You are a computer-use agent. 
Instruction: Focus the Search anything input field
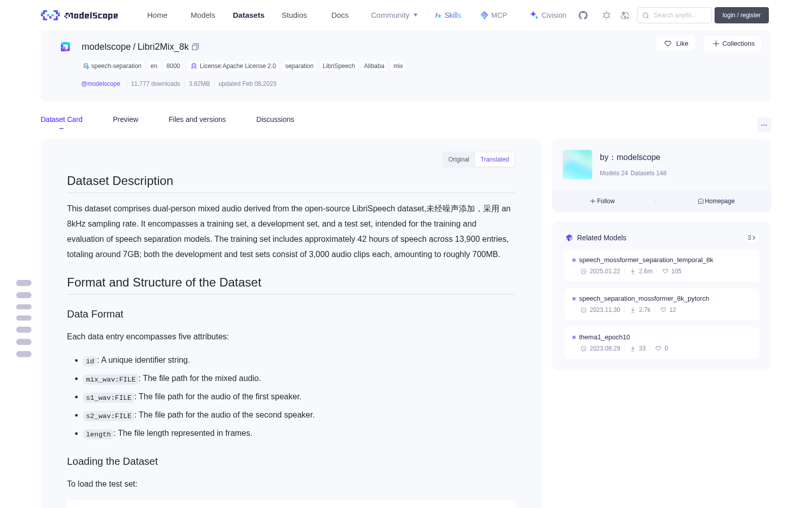(674, 15)
